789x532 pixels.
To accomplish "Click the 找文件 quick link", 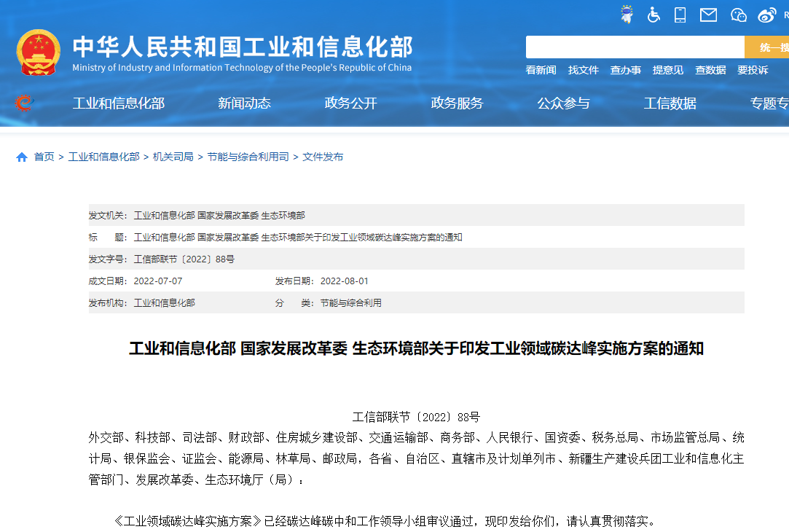I will [x=583, y=70].
